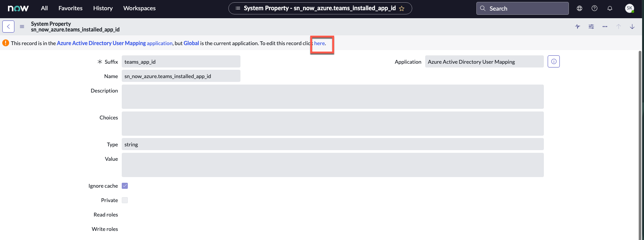
Task: Click into the Value text area
Action: coord(333,165)
